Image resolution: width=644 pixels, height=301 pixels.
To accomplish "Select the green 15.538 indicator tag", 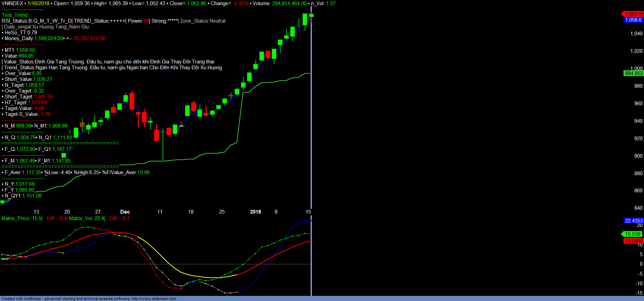I will (632, 234).
